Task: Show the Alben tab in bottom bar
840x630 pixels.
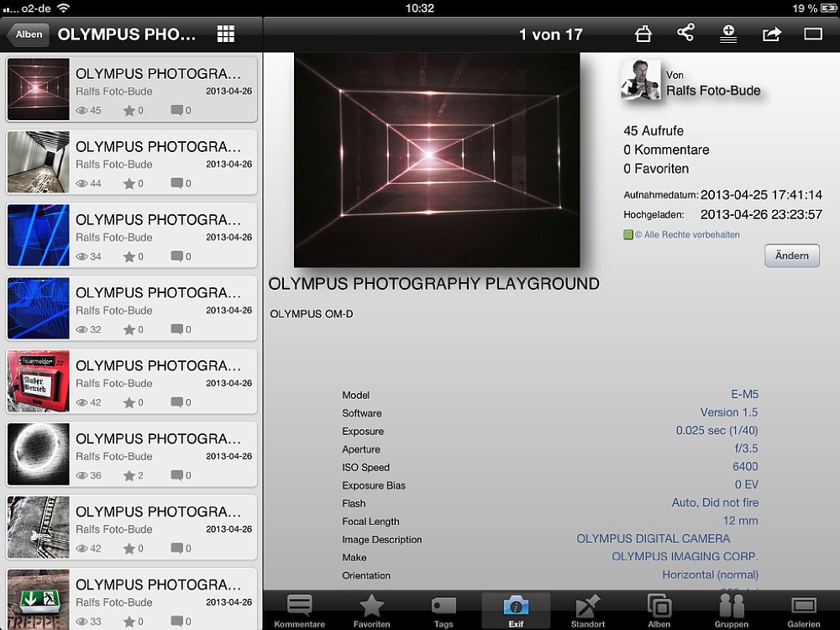Action: [x=659, y=611]
